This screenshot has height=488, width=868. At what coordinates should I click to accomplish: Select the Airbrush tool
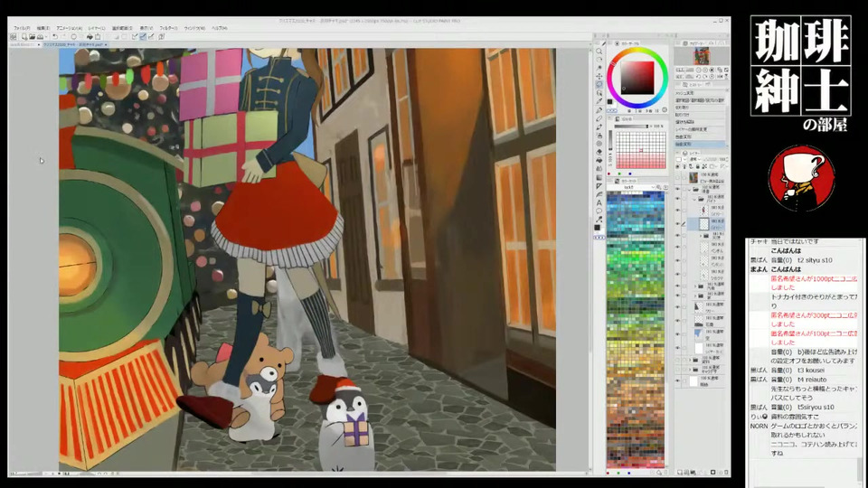(x=599, y=135)
